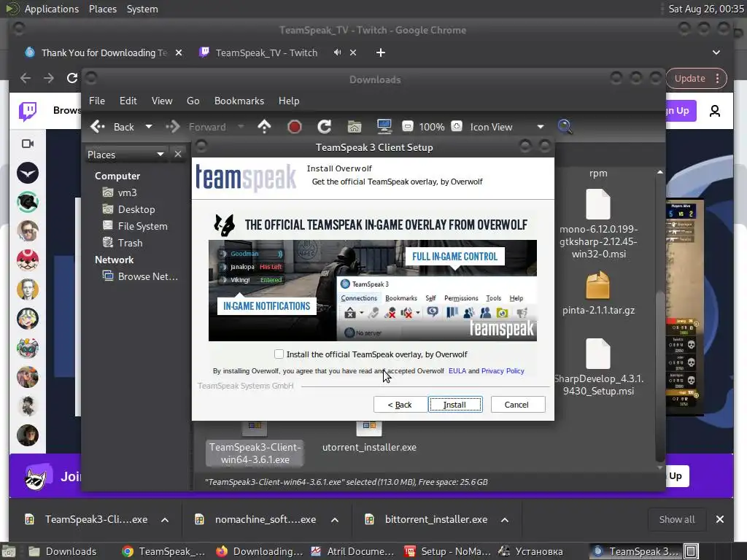
Task: Select pinta-2.1.1.tar.gz archive icon
Action: point(598,285)
